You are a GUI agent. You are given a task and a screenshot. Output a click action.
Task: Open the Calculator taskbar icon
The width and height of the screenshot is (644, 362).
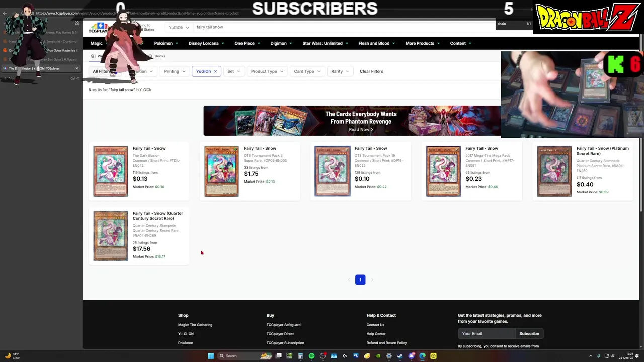(300, 356)
